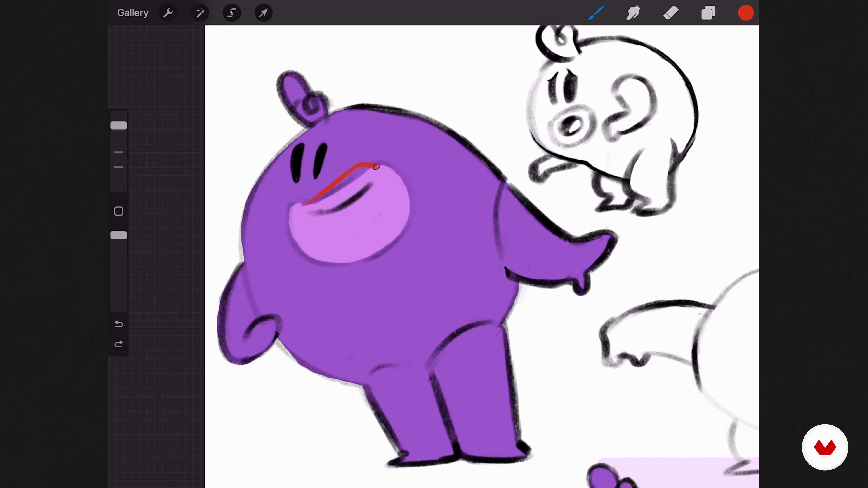Undo the last stroke
This screenshot has height=488, width=868.
click(x=119, y=324)
